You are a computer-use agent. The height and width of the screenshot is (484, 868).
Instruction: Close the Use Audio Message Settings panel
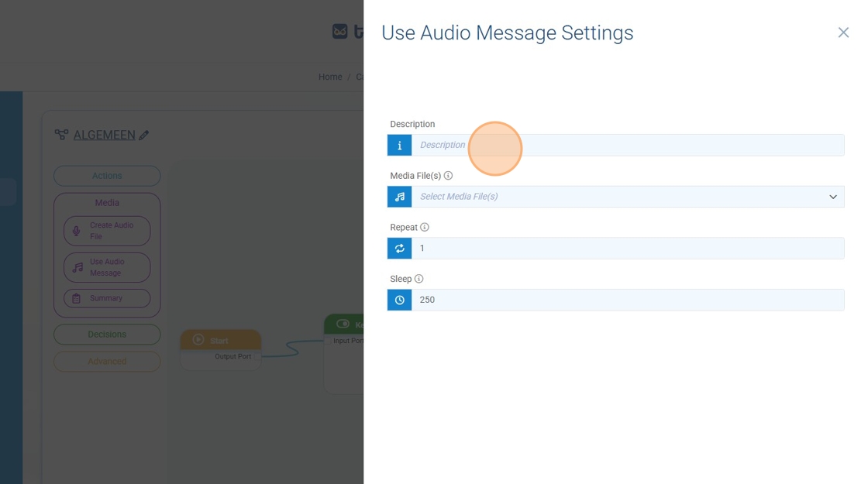coord(842,33)
